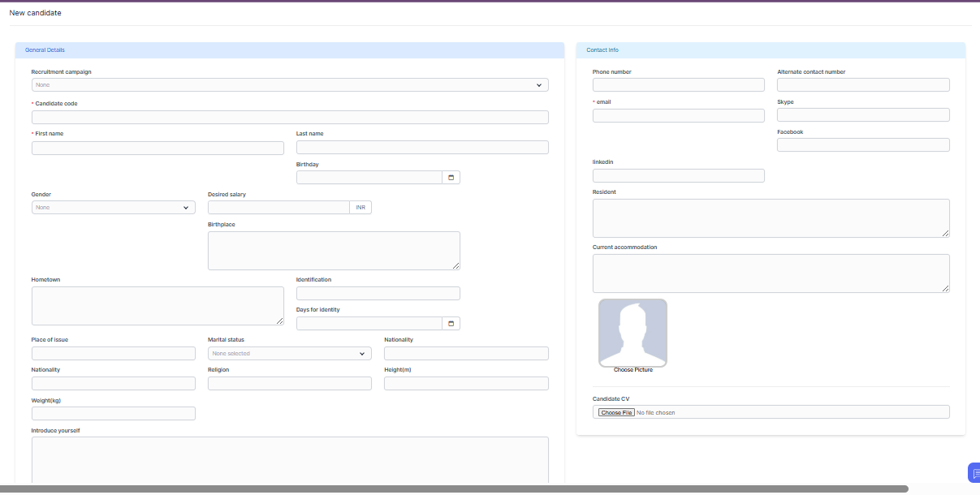Click the email input field
This screenshot has height=495, width=980.
pos(678,116)
